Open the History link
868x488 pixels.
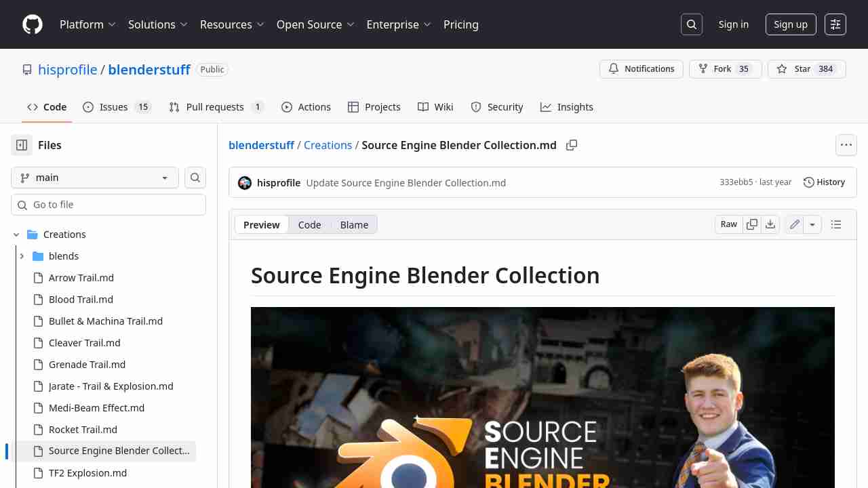coord(824,182)
